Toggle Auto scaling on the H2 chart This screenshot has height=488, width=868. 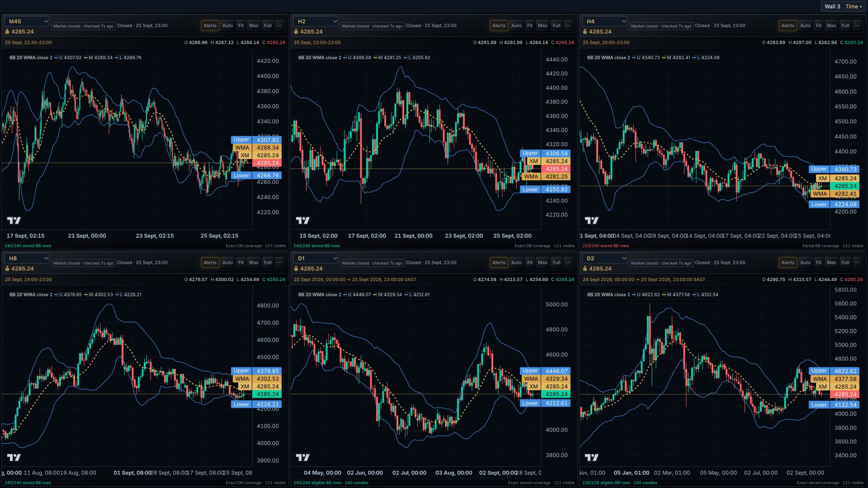click(516, 26)
